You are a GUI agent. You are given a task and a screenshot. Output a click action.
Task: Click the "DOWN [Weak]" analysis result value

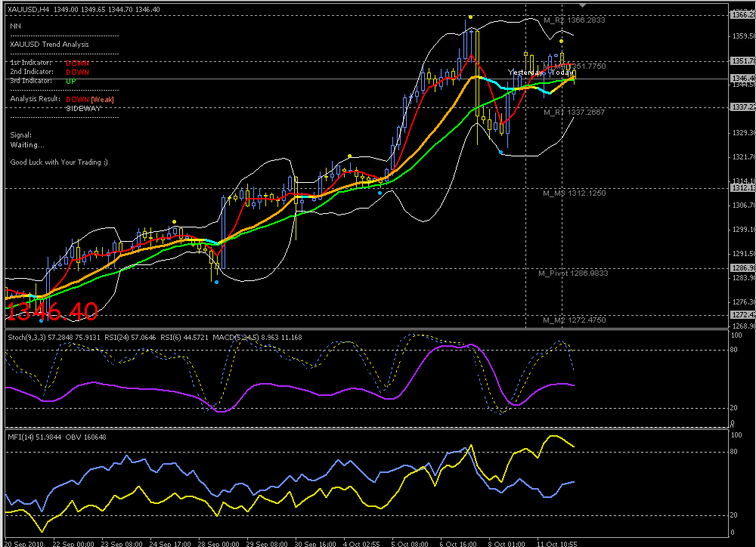pyautogui.click(x=90, y=99)
